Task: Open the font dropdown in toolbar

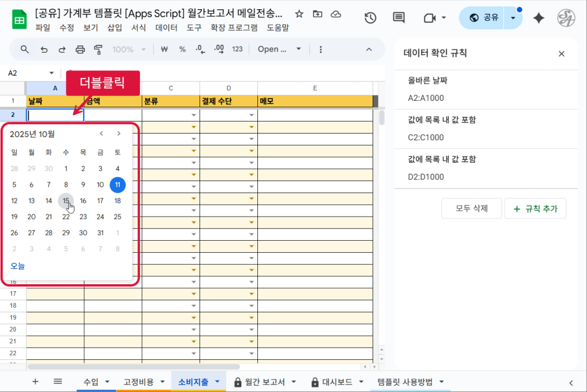Action: (279, 49)
